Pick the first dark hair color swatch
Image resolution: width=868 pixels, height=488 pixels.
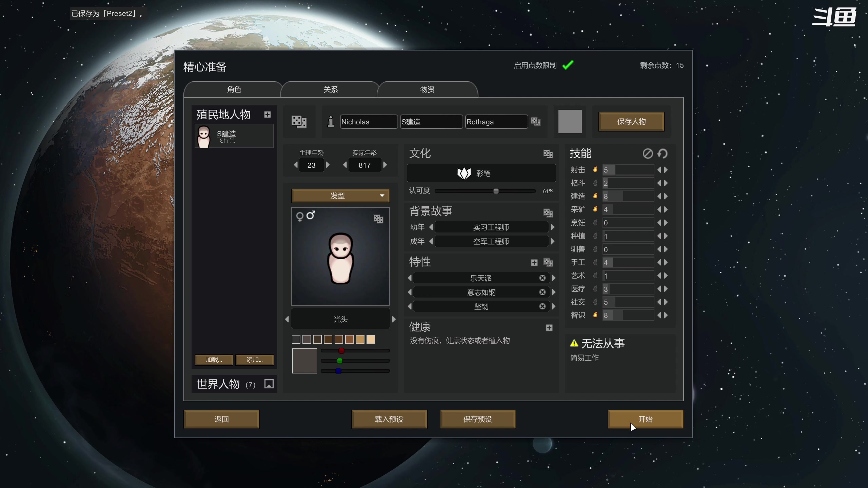[x=296, y=340]
